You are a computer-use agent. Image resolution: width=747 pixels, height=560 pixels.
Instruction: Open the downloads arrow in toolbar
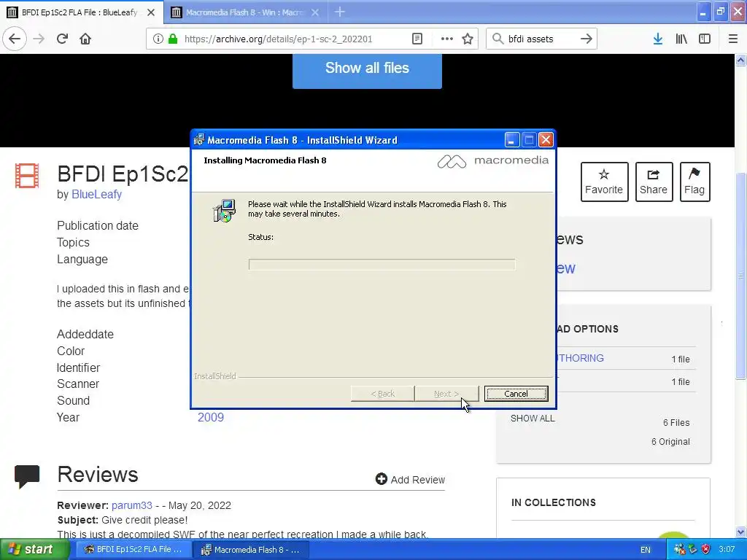click(x=657, y=39)
